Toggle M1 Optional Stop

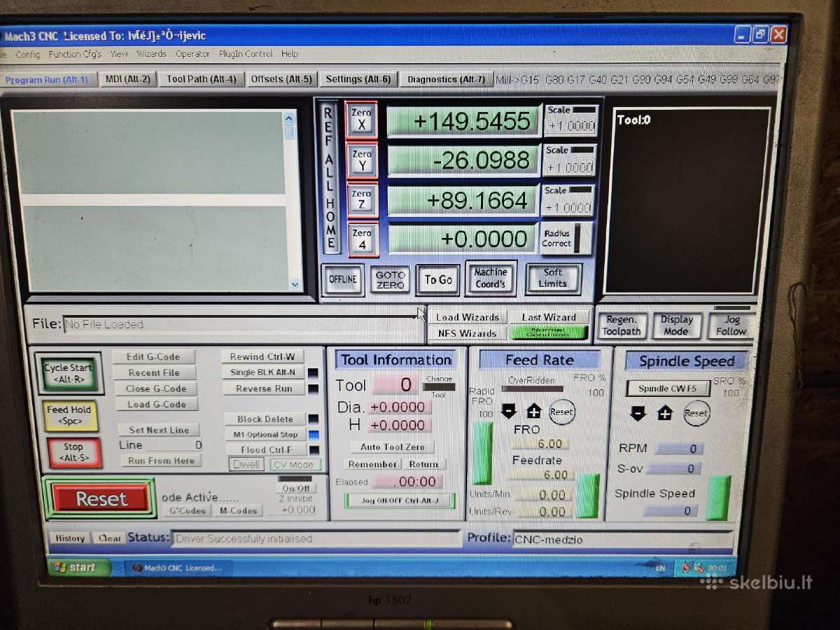click(265, 434)
